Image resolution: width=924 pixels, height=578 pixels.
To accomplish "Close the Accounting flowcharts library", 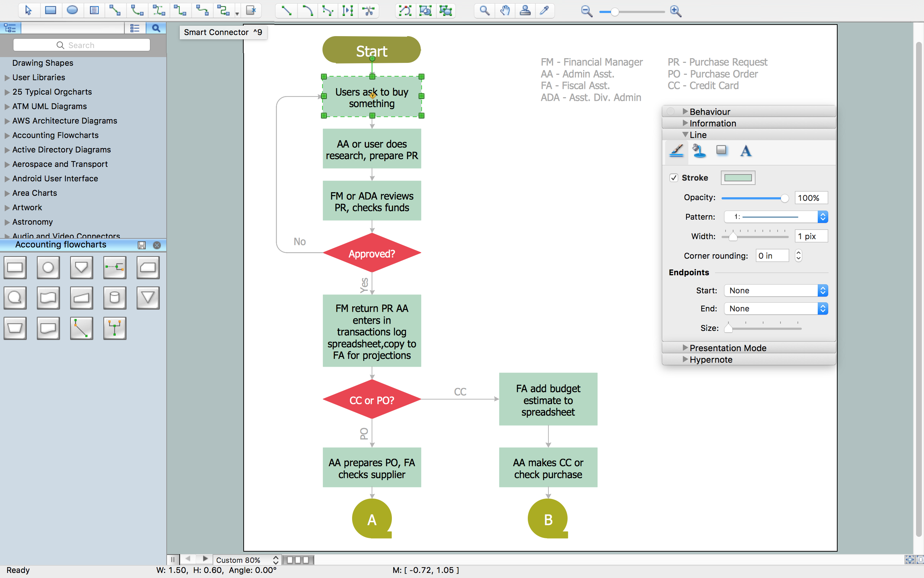I will (157, 245).
